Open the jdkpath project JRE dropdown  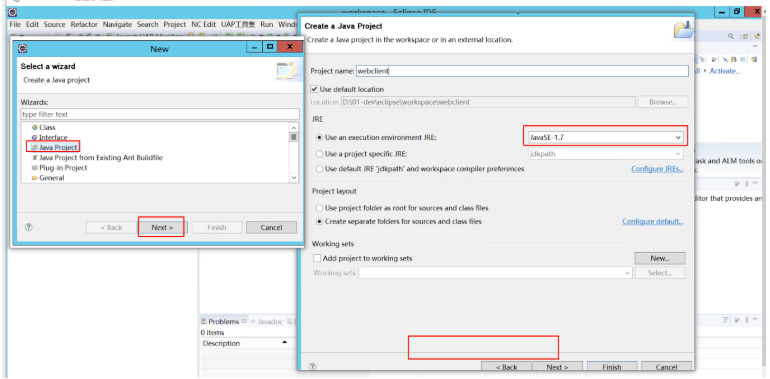(x=605, y=154)
